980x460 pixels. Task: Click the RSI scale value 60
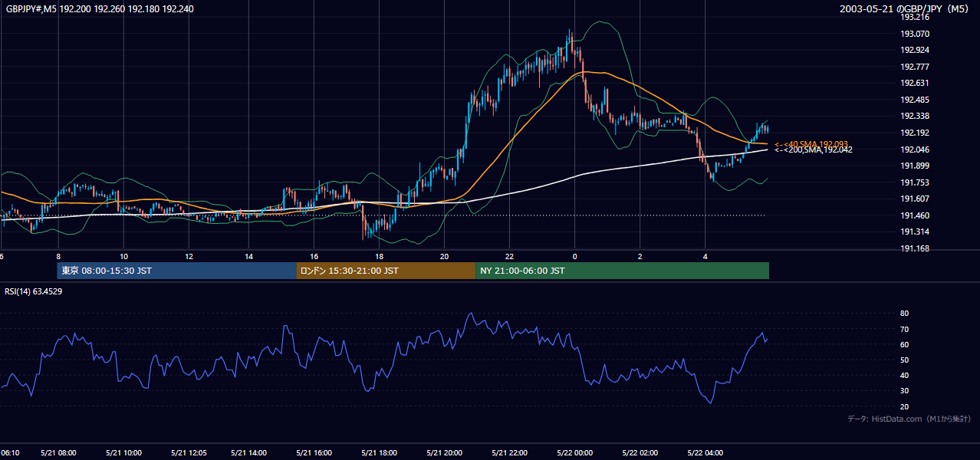click(x=904, y=344)
